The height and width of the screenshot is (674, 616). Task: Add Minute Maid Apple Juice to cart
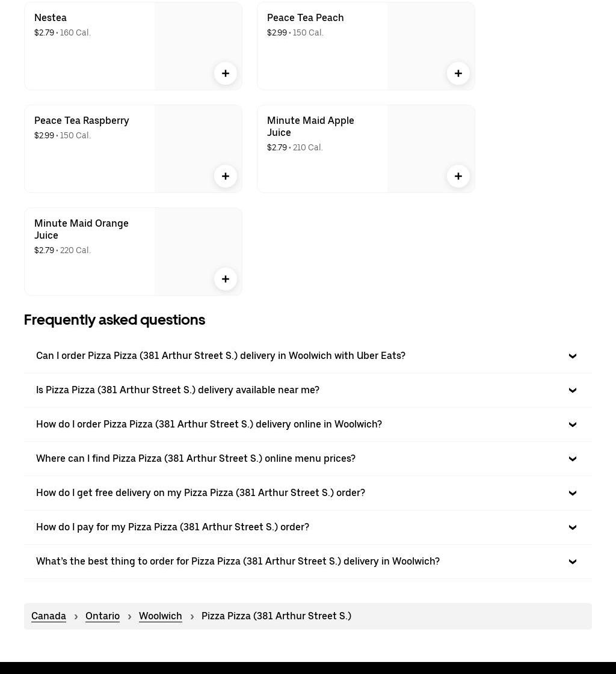(x=458, y=176)
